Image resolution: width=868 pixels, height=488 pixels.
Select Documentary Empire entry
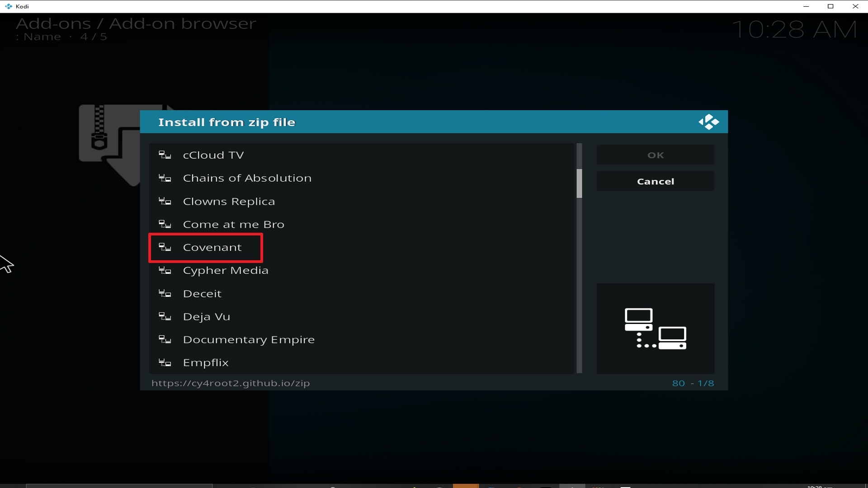coord(362,339)
